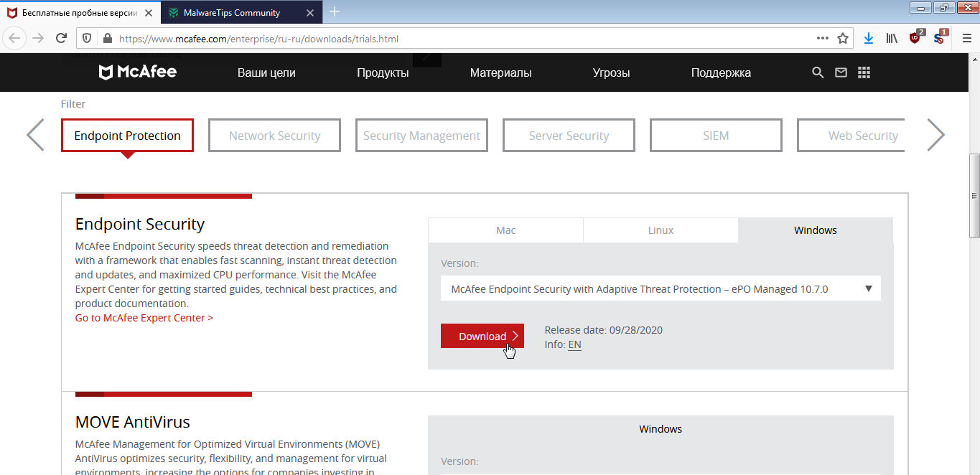This screenshot has width=980, height=475.
Task: Click the red Download button
Action: tap(482, 336)
